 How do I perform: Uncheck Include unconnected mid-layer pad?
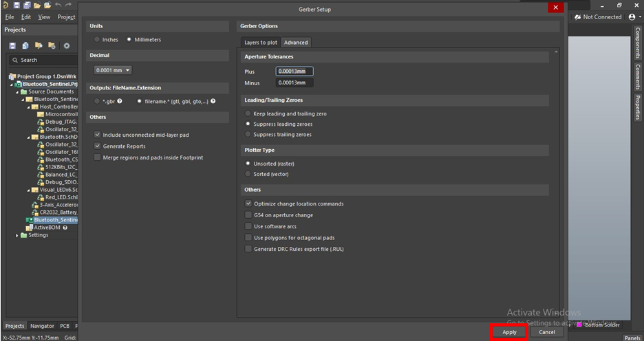pyautogui.click(x=98, y=135)
